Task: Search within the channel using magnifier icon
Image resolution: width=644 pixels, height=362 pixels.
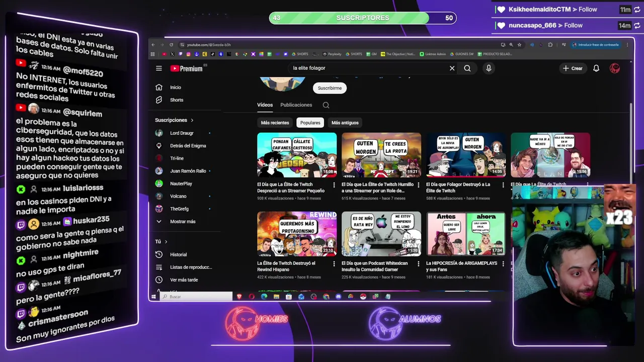Action: pyautogui.click(x=326, y=105)
